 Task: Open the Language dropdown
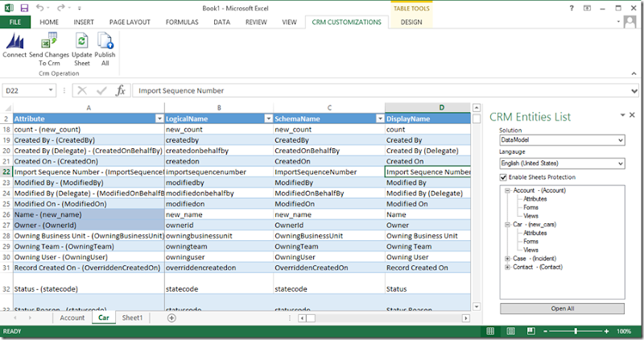coord(619,163)
